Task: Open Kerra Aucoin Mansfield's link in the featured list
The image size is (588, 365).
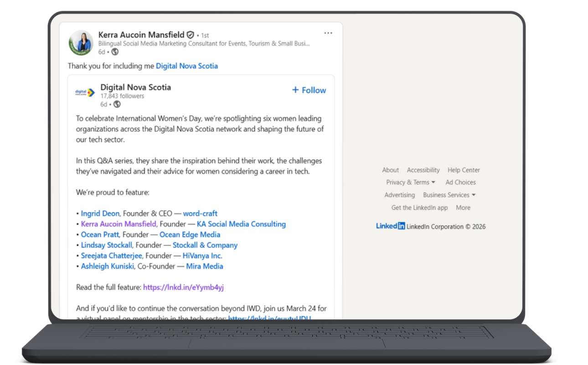Action: tap(119, 224)
